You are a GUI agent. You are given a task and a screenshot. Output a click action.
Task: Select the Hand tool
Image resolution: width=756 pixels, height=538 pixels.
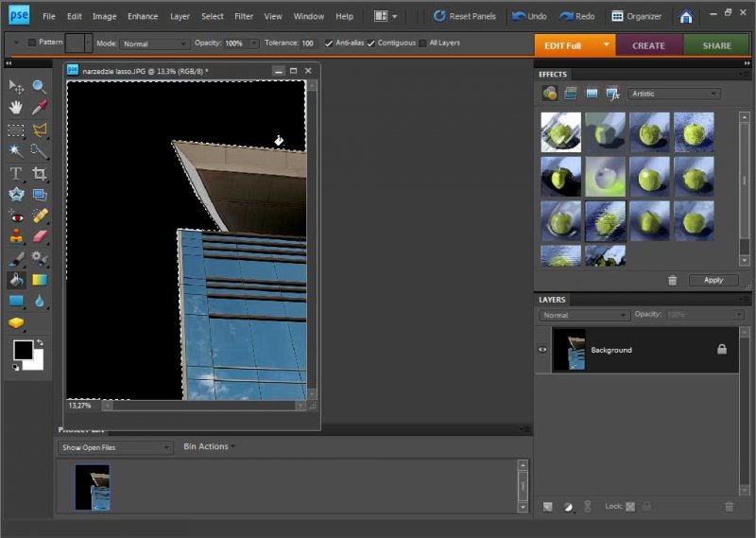coord(16,108)
